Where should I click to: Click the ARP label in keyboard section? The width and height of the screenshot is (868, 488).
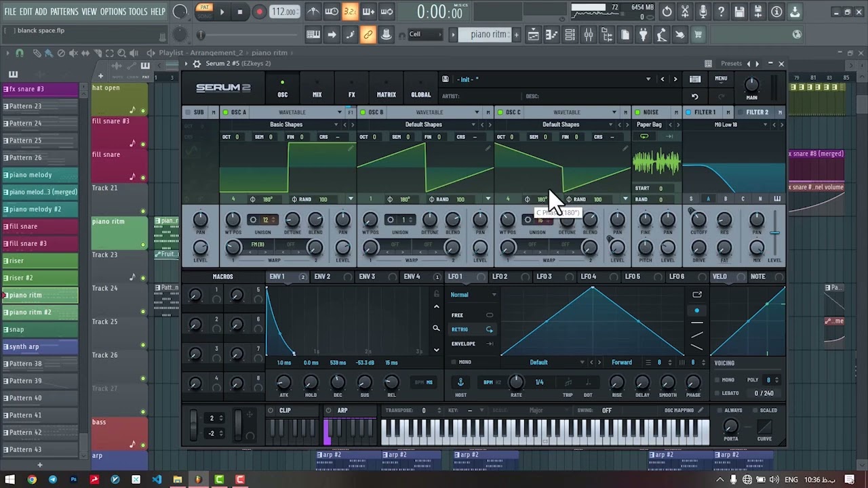342,410
